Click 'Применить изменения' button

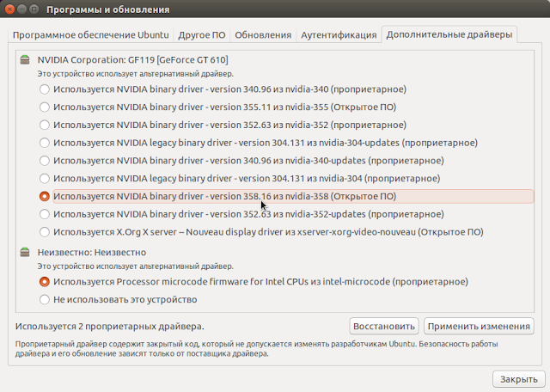479,327
